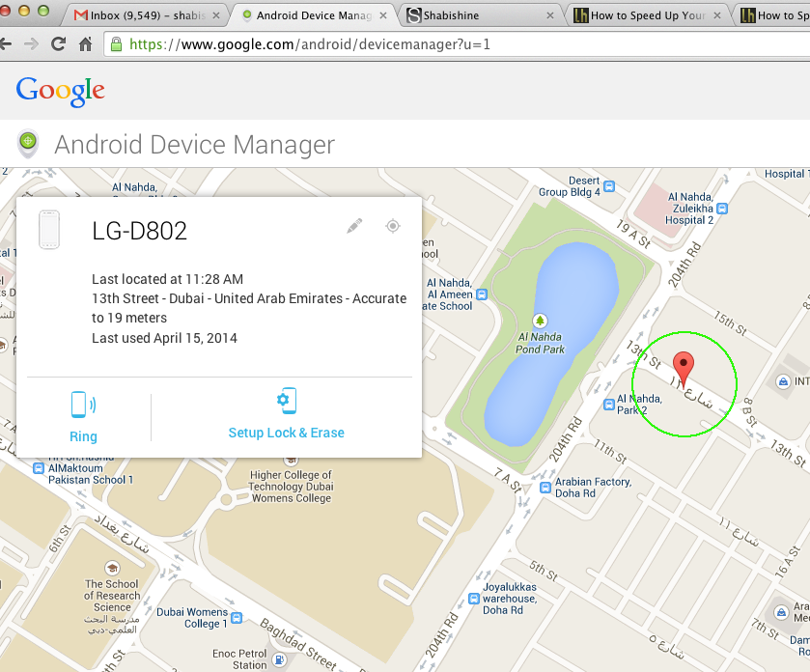The width and height of the screenshot is (810, 672).
Task: Click the URL address bar
Action: (x=458, y=44)
